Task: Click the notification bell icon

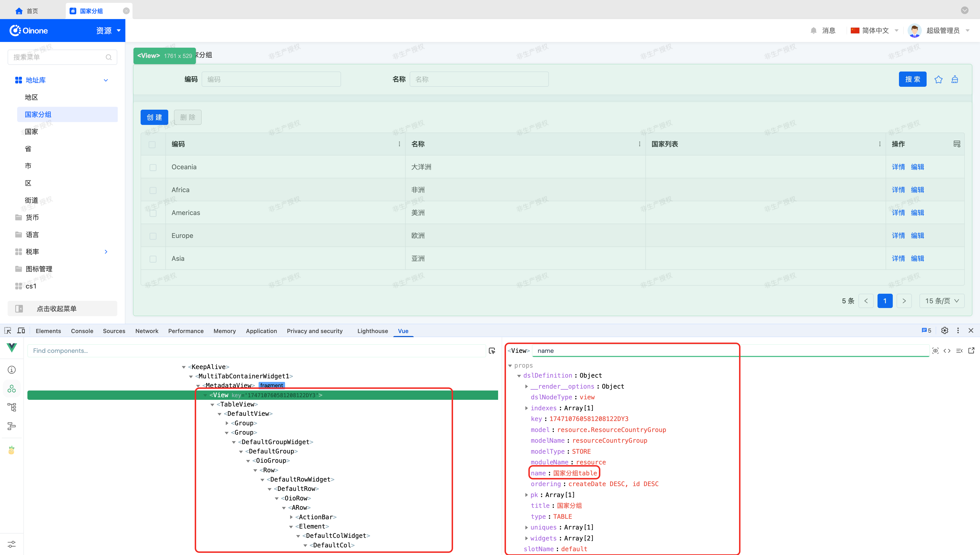Action: click(x=813, y=31)
